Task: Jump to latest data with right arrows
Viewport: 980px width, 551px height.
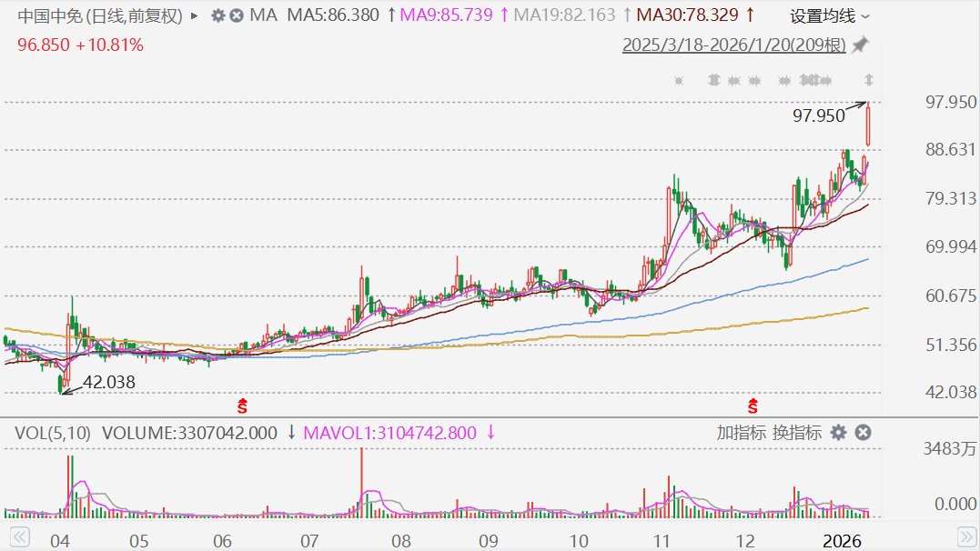Action: coord(966,536)
